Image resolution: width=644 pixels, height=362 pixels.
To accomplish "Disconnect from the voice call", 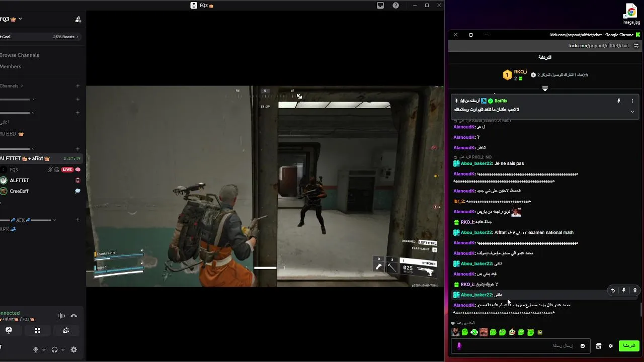I will click(x=74, y=316).
